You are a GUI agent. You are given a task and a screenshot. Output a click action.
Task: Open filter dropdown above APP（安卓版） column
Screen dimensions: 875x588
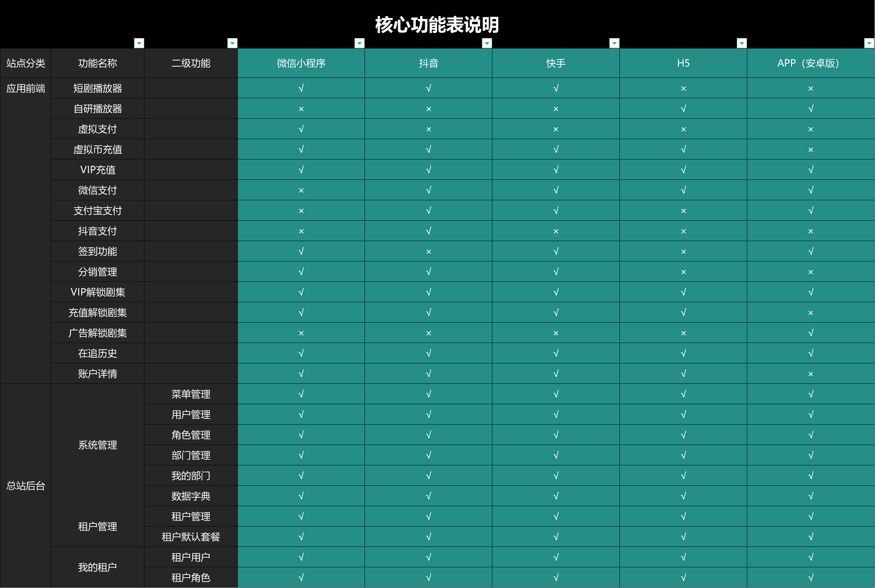[869, 43]
